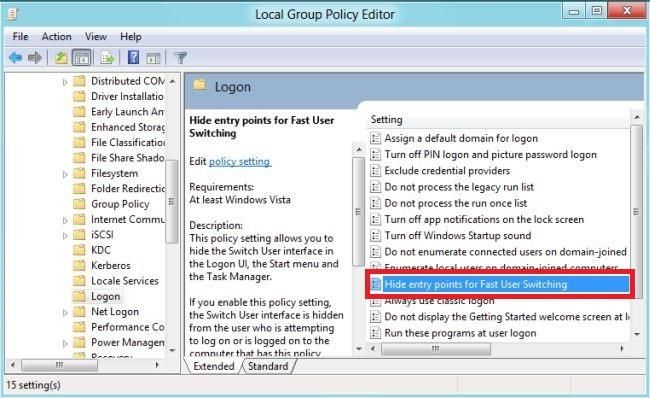The image size is (650, 398).
Task: Select Do not process the run once list
Action: 456,203
